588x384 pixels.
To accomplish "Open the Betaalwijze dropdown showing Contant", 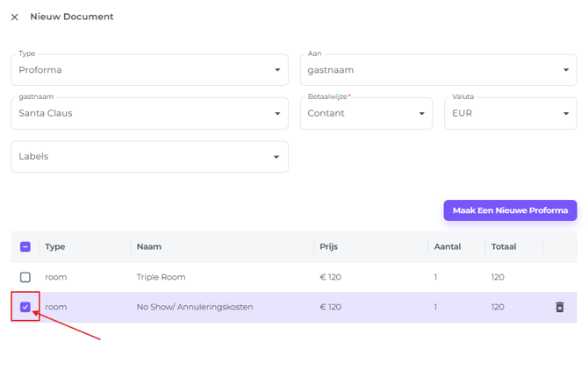I will [x=366, y=113].
